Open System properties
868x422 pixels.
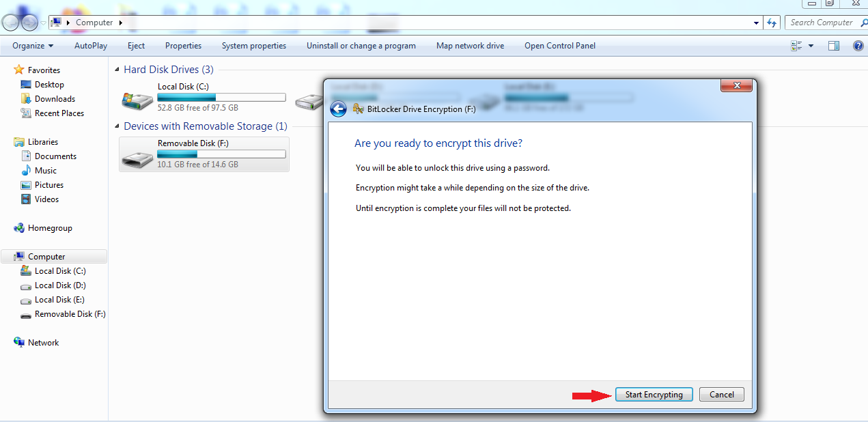click(x=254, y=46)
